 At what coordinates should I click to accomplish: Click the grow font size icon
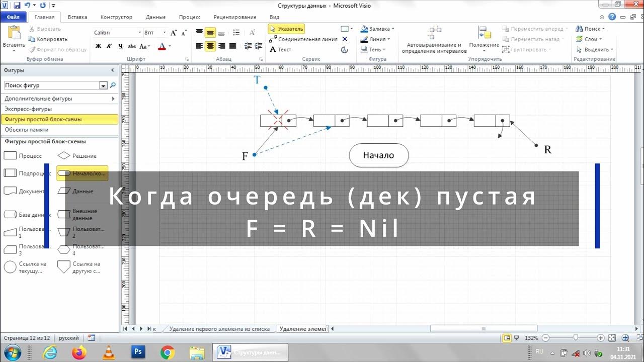point(174,33)
